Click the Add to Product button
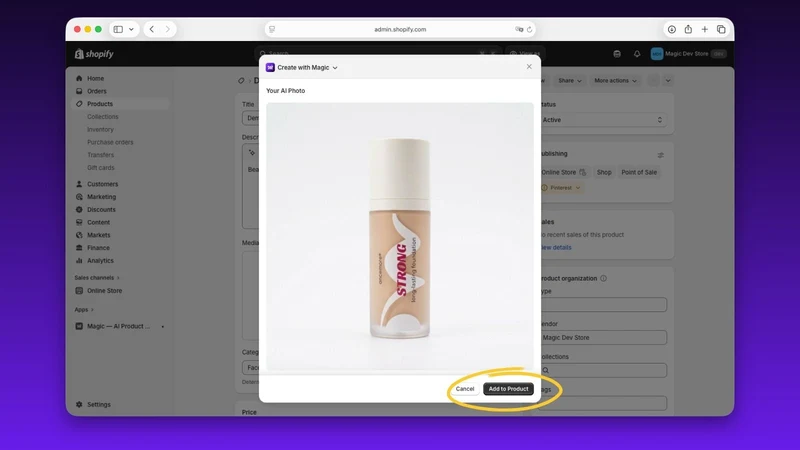 coord(508,389)
